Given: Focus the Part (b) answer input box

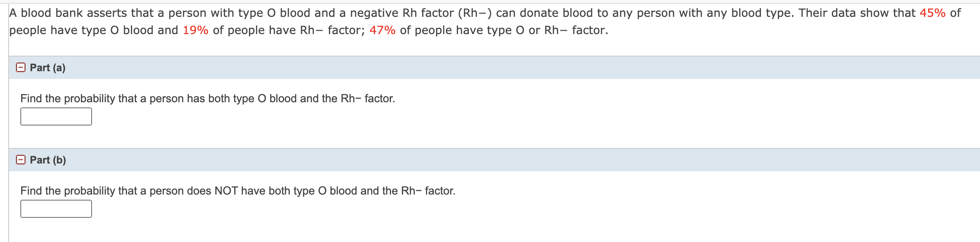Looking at the screenshot, I should click(x=56, y=209).
